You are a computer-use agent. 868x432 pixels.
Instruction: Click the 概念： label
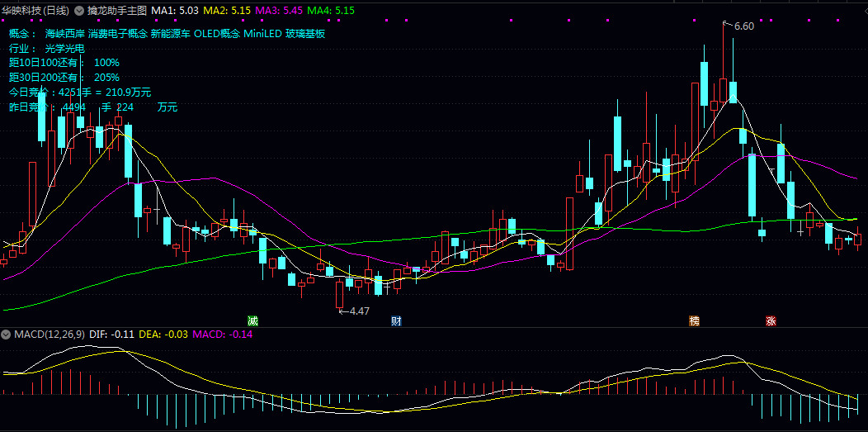23,34
